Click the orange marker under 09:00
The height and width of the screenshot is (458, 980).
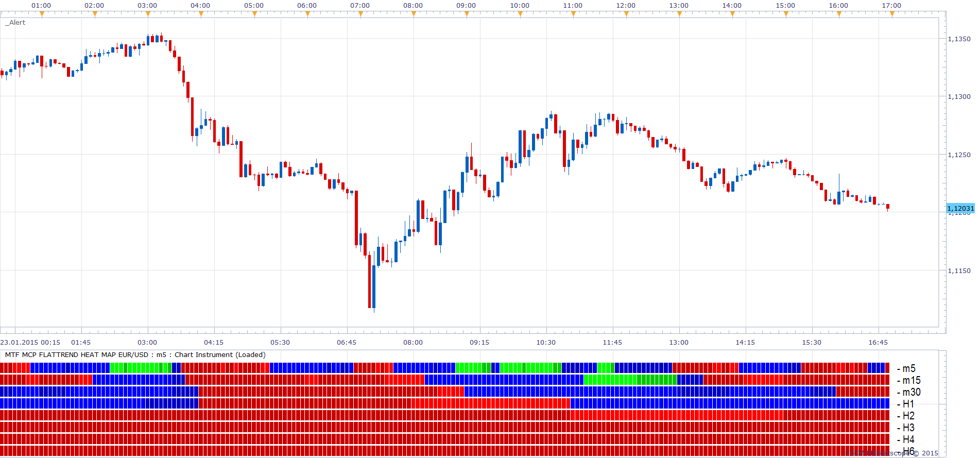[x=467, y=14]
